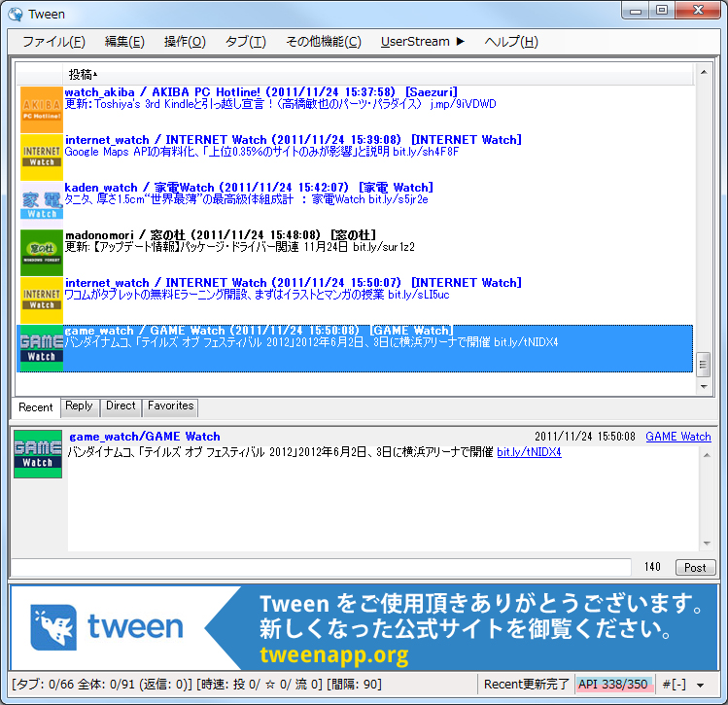Click the tweet text input field
Image resolution: width=728 pixels, height=705 pixels.
coord(321,568)
